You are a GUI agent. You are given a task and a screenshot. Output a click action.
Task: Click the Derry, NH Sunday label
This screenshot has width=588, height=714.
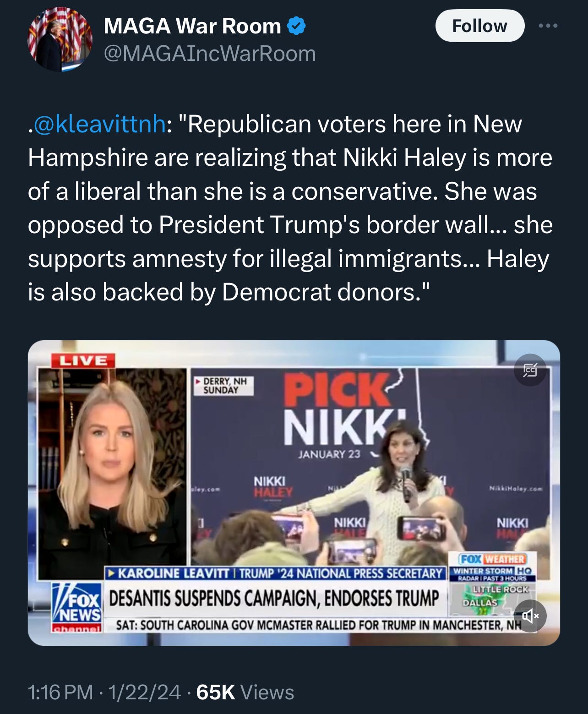pos(223,386)
